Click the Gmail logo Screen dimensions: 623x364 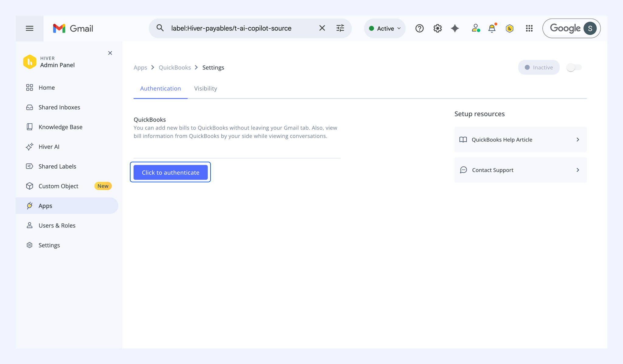pyautogui.click(x=73, y=28)
